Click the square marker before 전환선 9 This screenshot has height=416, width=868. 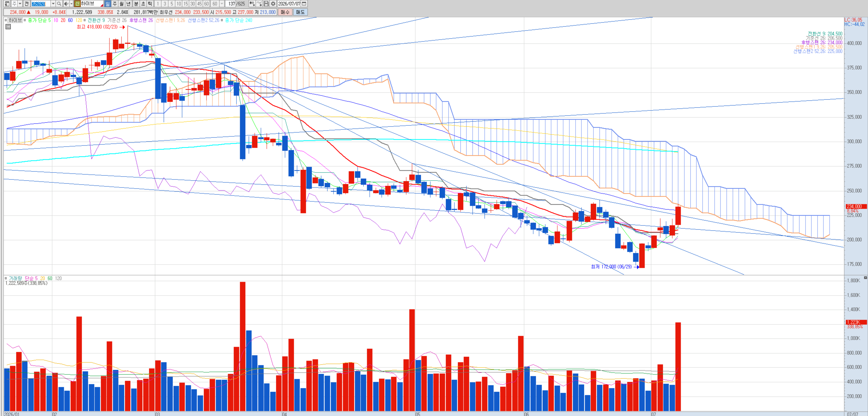click(x=85, y=20)
